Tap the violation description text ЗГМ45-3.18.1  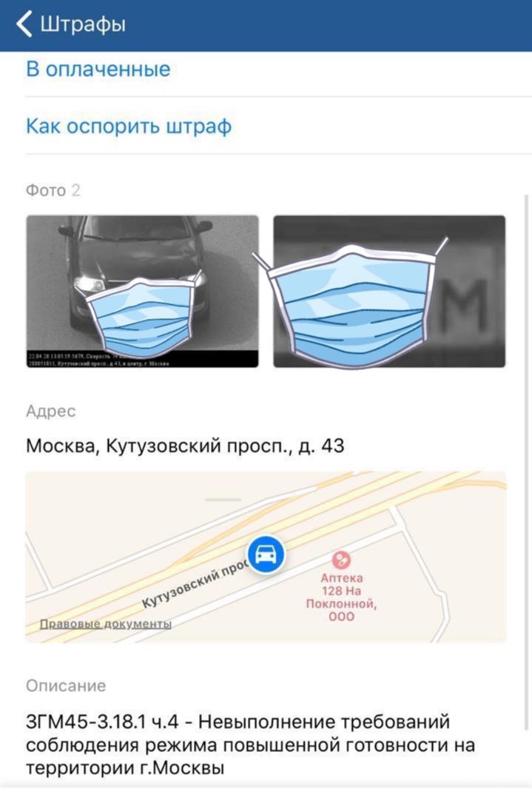[x=250, y=745]
